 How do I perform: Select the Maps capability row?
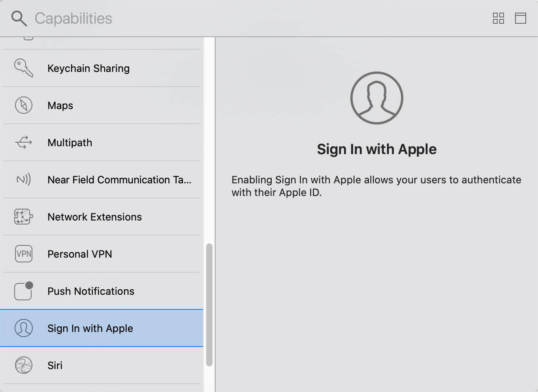[x=102, y=106]
